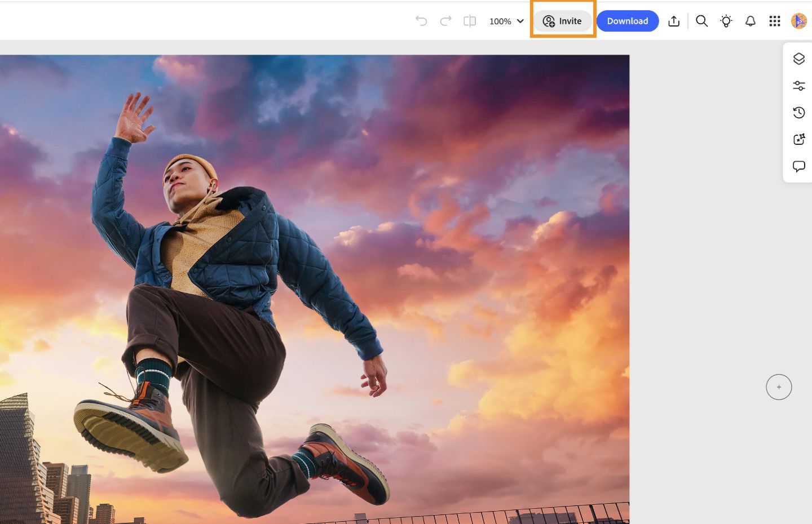Download the edited image
The height and width of the screenshot is (524, 812).
coord(628,21)
